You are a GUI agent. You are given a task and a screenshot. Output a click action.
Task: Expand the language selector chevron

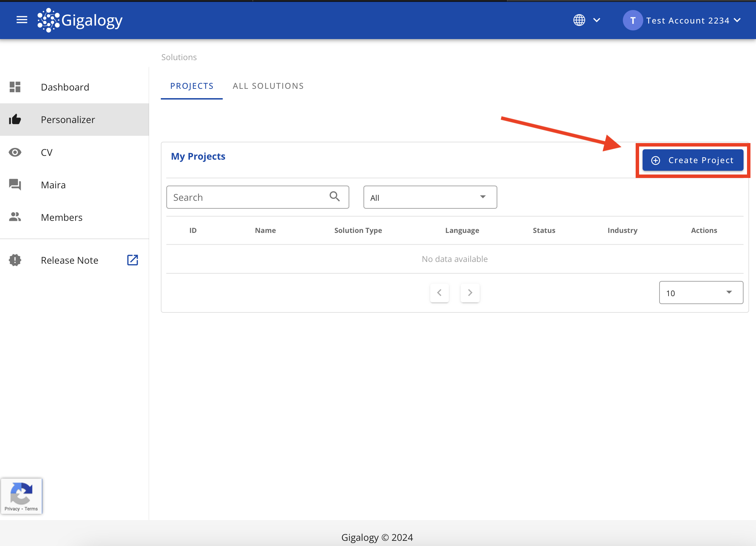(x=597, y=20)
